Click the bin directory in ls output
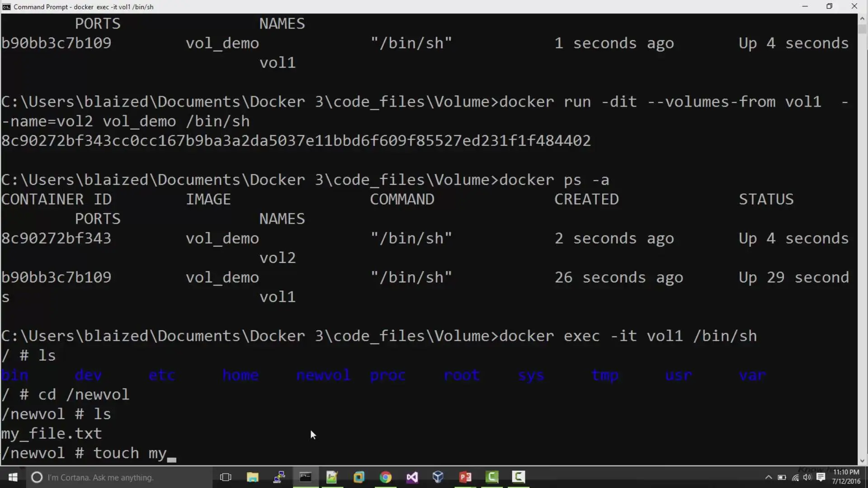 [x=14, y=375]
